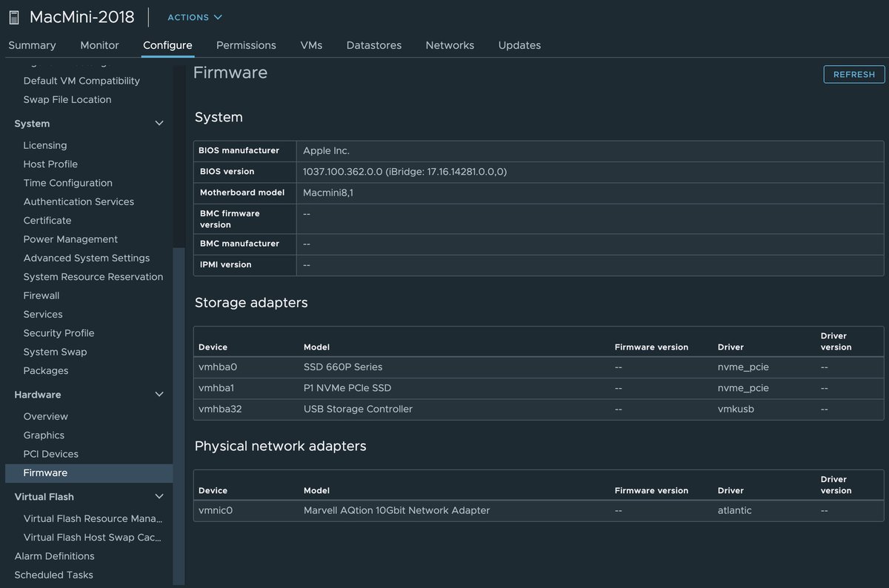Viewport: 889px width, 588px height.
Task: Collapse the System section chevron
Action: tap(159, 124)
